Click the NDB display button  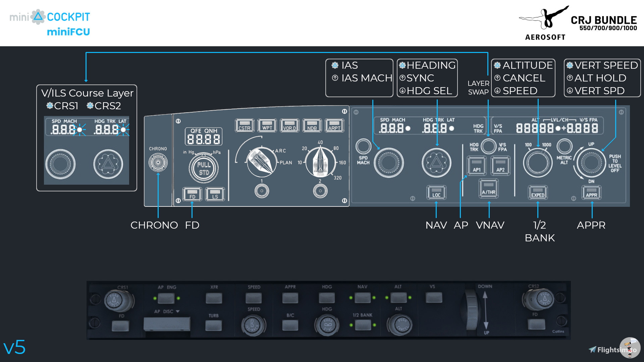pos(312,125)
